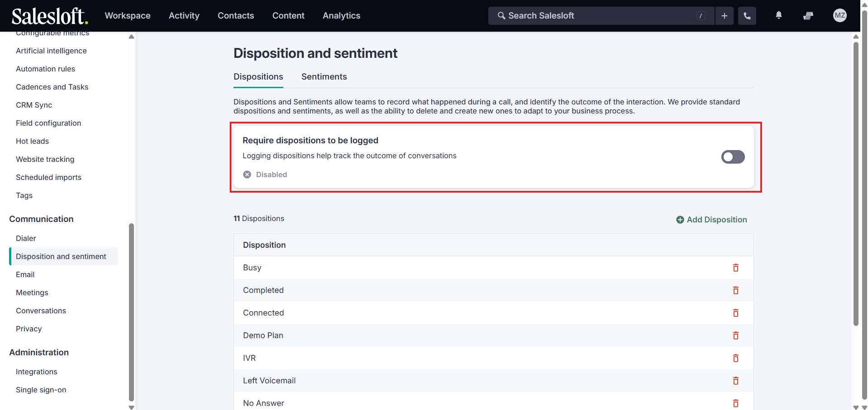Image resolution: width=868 pixels, height=410 pixels.
Task: Open Dialer settings
Action: 26,238
